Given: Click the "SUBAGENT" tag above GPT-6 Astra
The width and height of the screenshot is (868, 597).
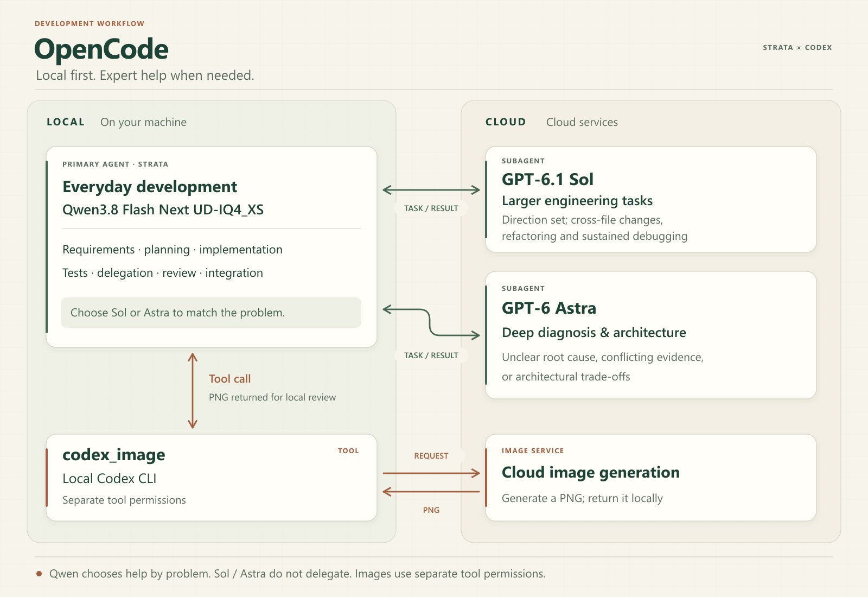Looking at the screenshot, I should coord(524,289).
